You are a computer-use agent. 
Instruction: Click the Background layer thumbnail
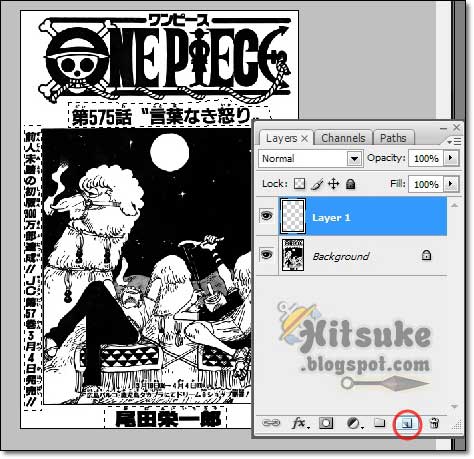(x=293, y=255)
